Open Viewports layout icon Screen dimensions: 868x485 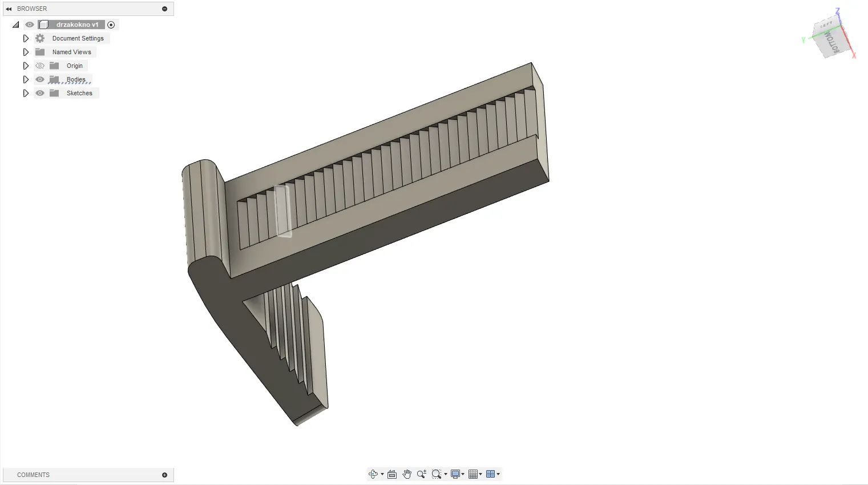[490, 474]
